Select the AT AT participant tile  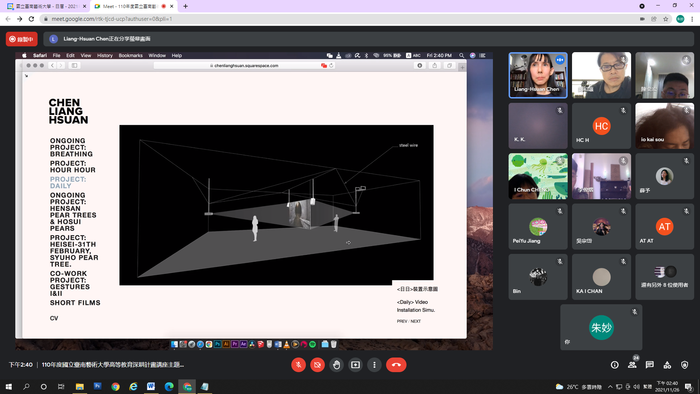[x=665, y=227]
